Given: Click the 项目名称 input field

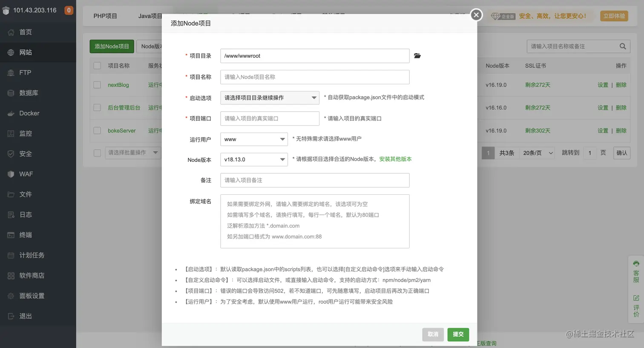Looking at the screenshot, I should coord(315,77).
